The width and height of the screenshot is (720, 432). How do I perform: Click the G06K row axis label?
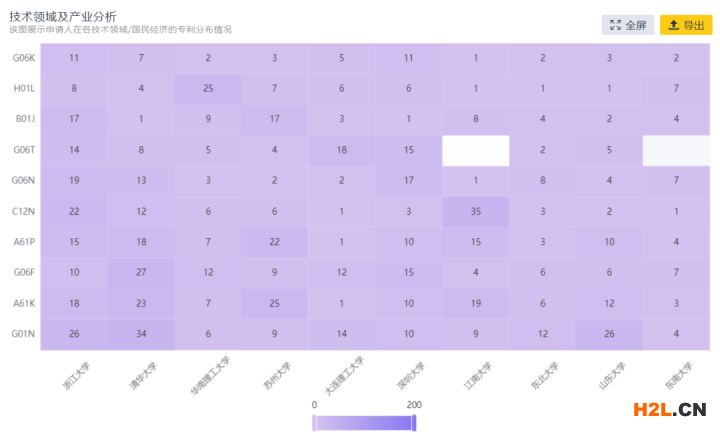point(25,58)
